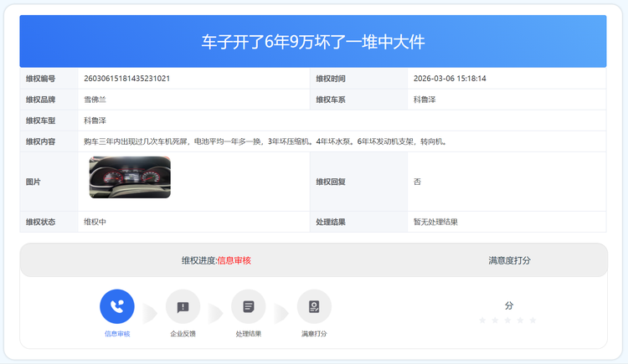
Task: Click the red 信息审核 progress status text
Action: coord(234,260)
